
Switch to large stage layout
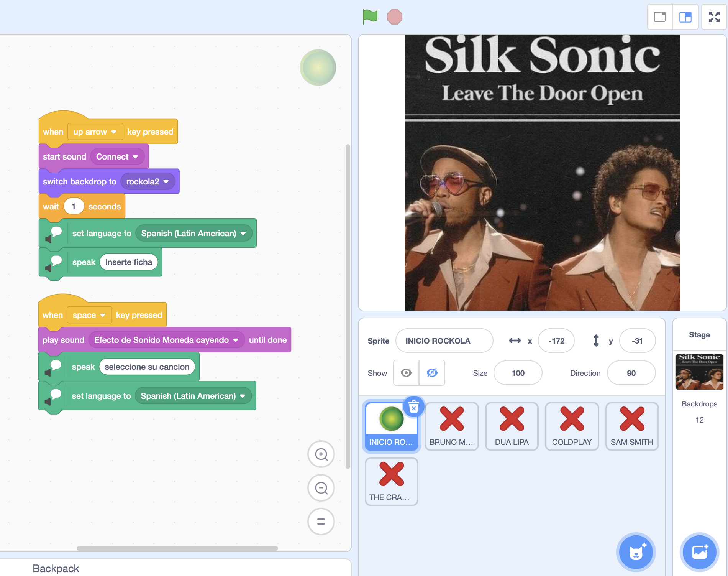[x=685, y=17]
